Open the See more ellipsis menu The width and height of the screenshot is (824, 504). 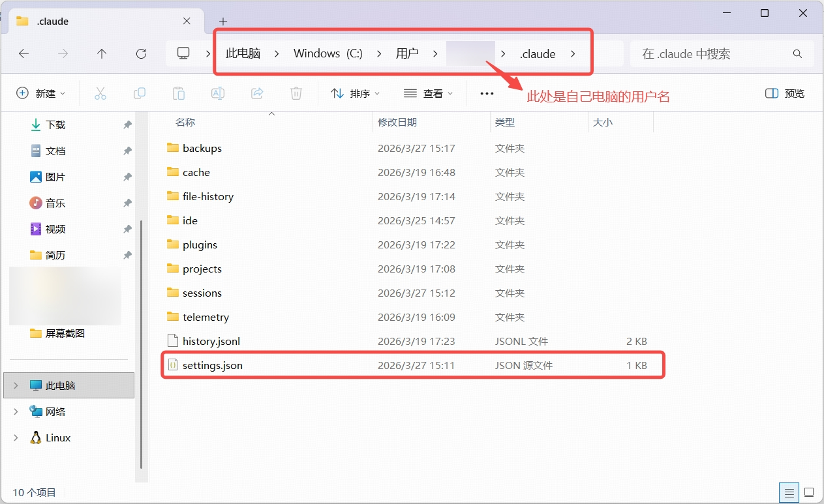click(x=487, y=93)
